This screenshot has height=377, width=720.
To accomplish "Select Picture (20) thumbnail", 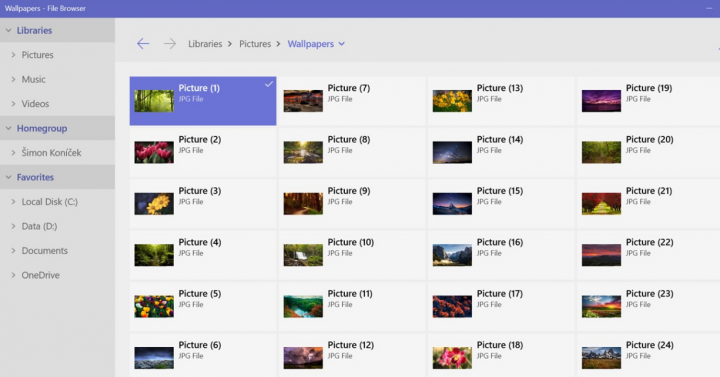I will [x=602, y=152].
